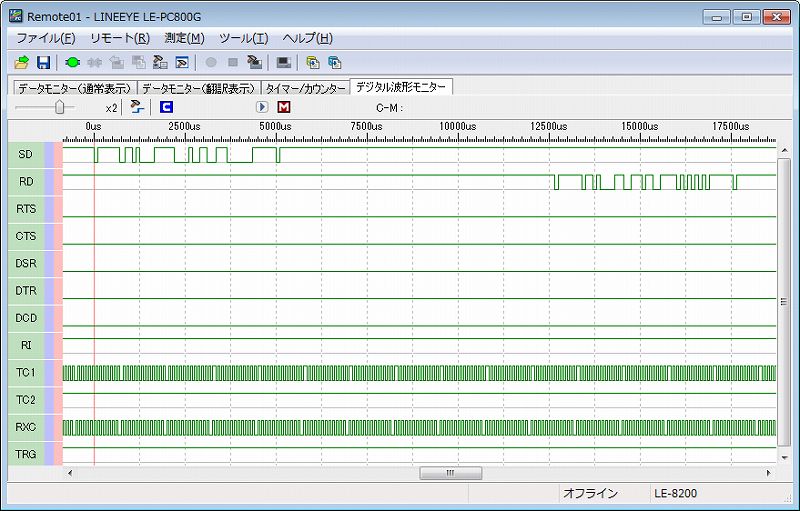Switch to タイマー/カウンター tab
The width and height of the screenshot is (800, 511).
click(x=305, y=88)
